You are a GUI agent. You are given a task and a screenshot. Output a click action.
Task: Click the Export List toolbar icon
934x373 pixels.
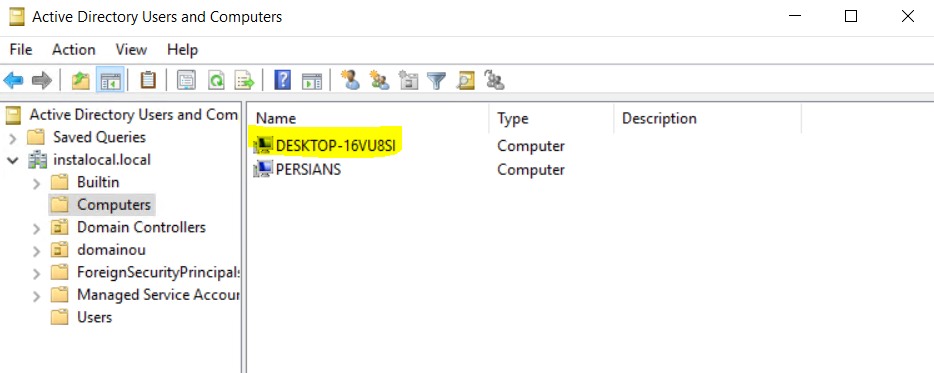244,80
